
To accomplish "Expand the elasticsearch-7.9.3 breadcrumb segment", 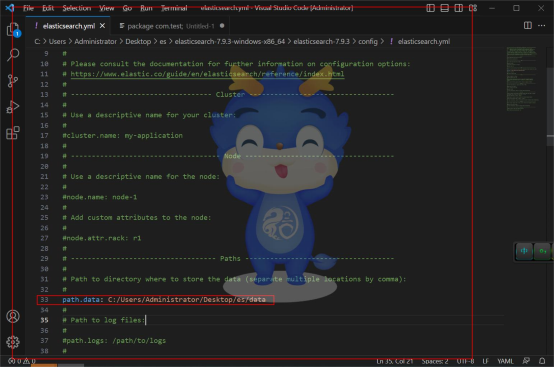I will pyautogui.click(x=322, y=42).
